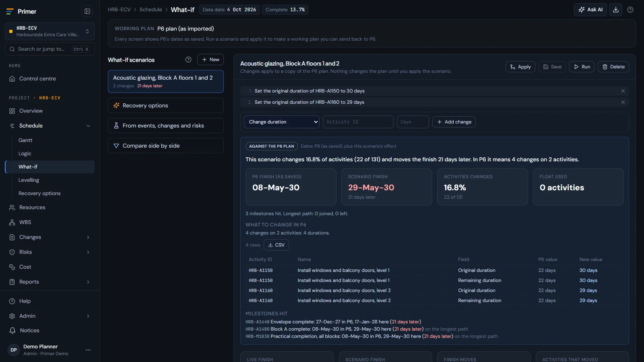Focus the Activity ID field
644x362 pixels.
tap(358, 122)
